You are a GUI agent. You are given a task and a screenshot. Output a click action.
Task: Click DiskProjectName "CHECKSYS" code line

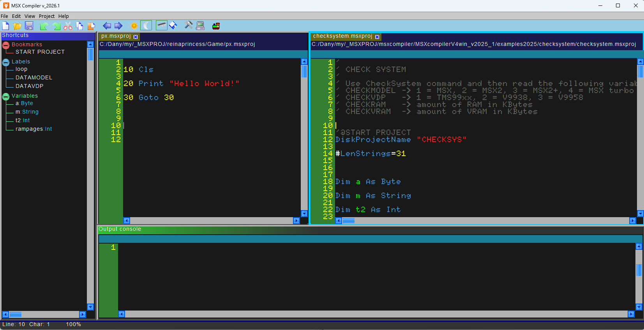[x=401, y=139]
